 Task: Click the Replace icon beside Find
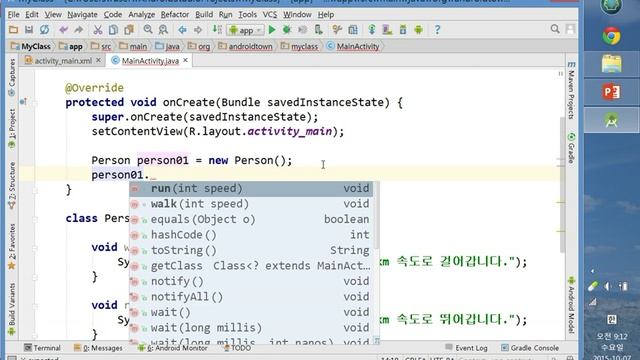163,29
